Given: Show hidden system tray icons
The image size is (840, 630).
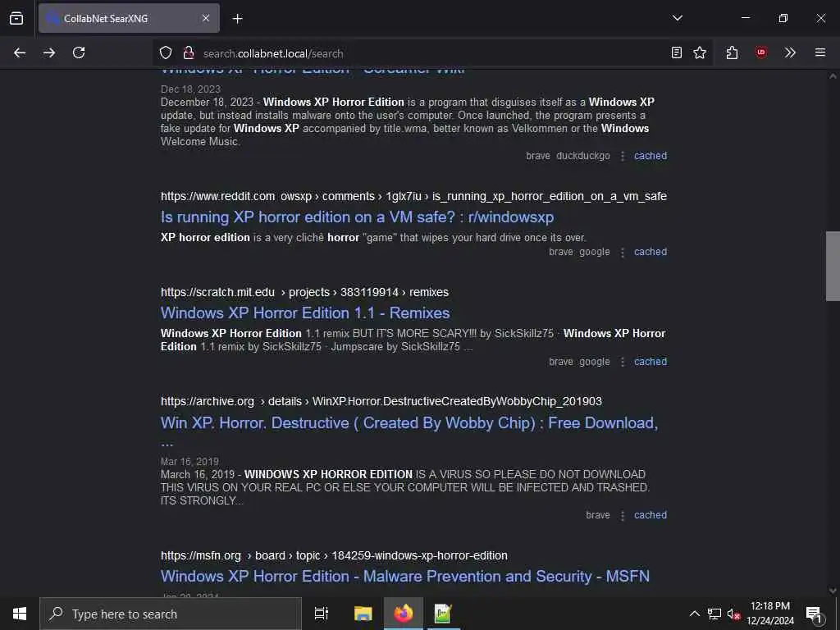Looking at the screenshot, I should click(x=694, y=614).
